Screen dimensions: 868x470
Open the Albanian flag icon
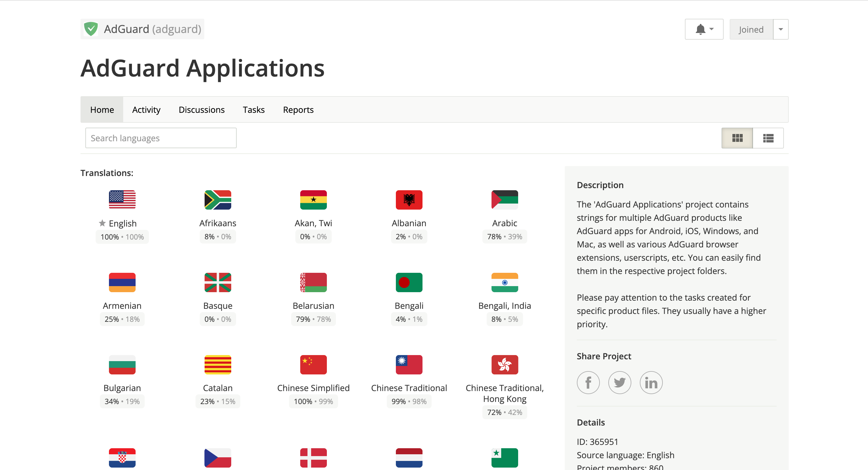pos(409,200)
